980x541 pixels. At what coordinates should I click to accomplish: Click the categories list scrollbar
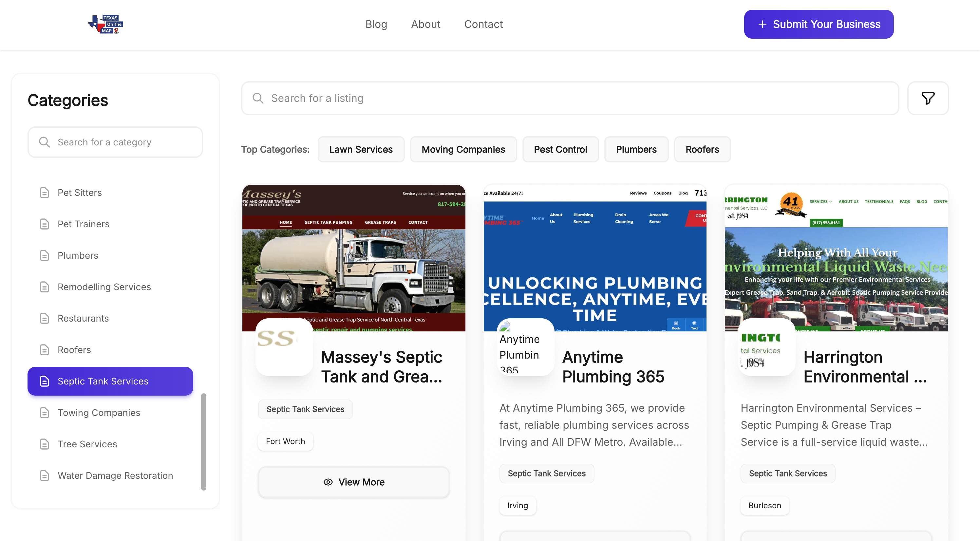click(x=203, y=441)
